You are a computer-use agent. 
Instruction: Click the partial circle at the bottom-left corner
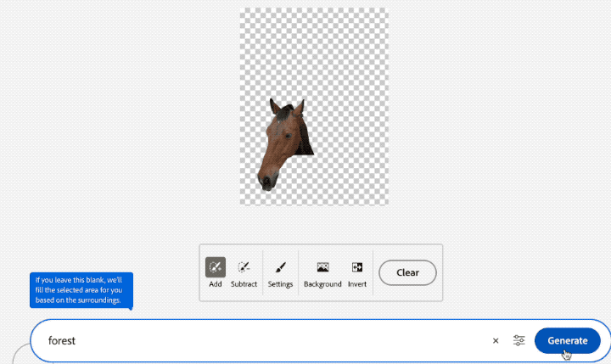(x=19, y=355)
